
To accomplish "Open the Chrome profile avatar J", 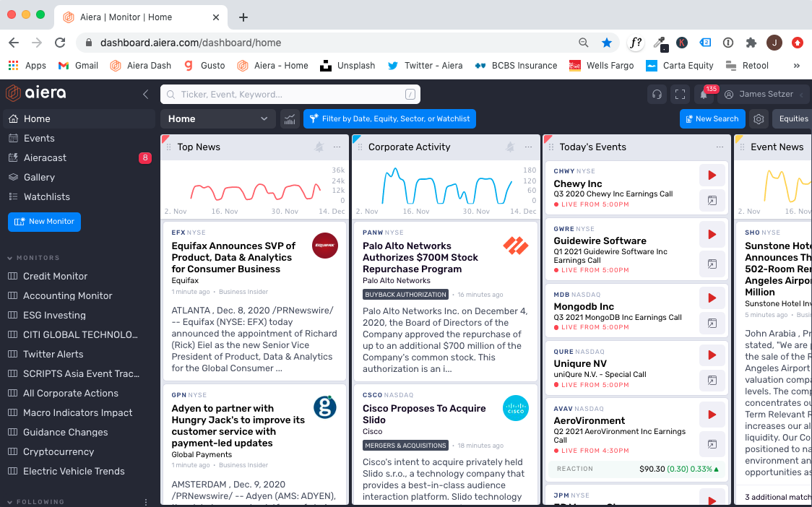I will coord(774,43).
